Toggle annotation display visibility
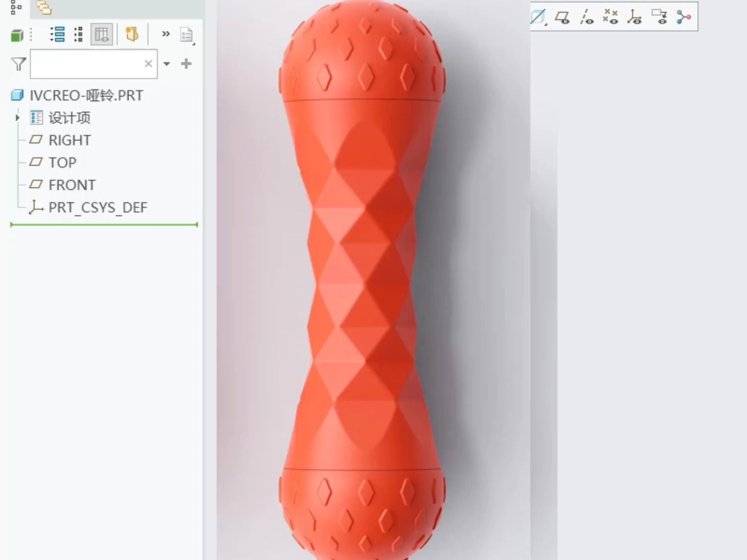747x560 pixels. (x=659, y=17)
